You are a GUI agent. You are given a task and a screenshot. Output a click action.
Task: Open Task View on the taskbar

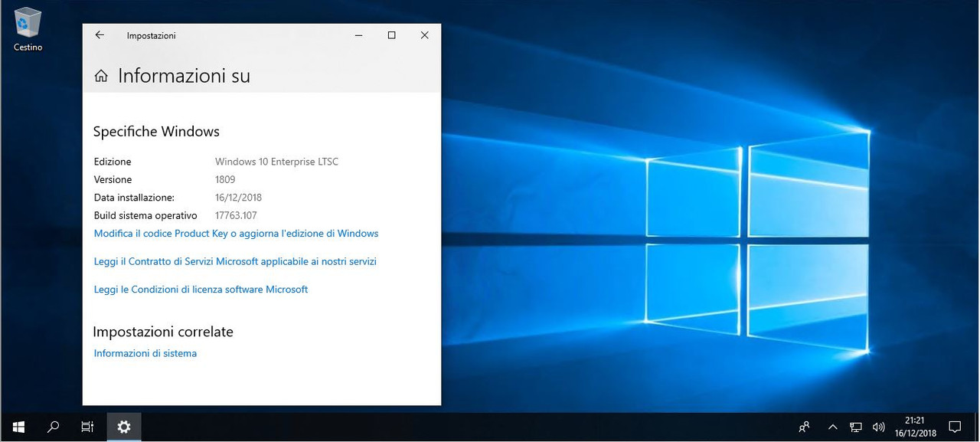click(88, 427)
